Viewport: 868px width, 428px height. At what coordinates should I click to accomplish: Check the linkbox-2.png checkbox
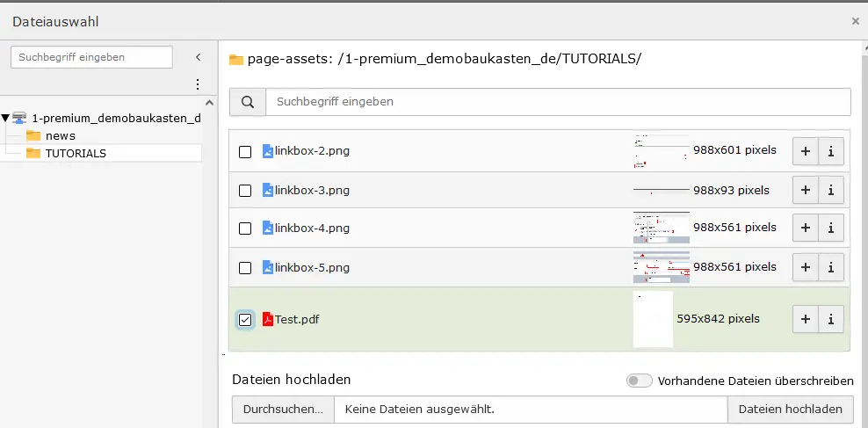coord(245,152)
